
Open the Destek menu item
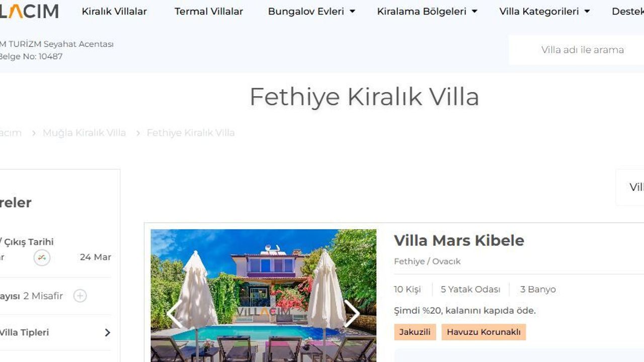pos(627,11)
